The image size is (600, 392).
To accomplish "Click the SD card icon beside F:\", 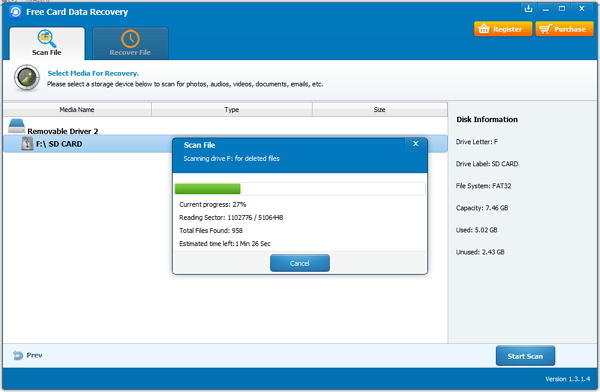I will (27, 144).
